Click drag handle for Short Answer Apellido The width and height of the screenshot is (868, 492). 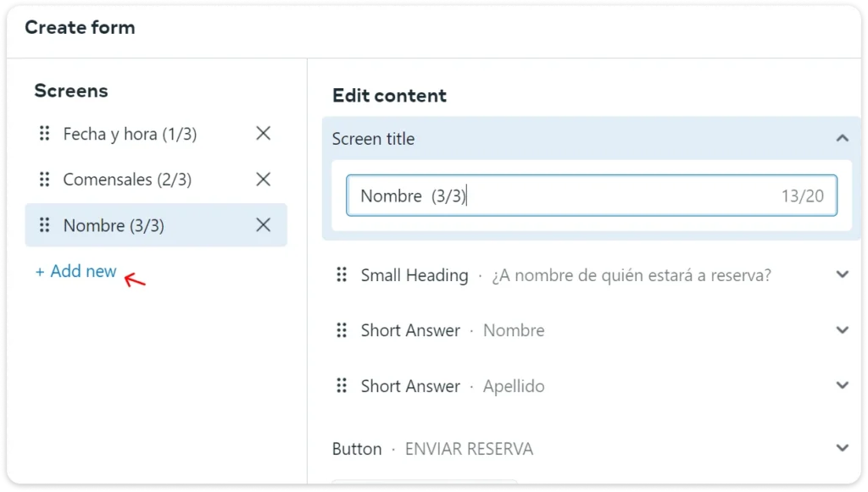(x=342, y=386)
